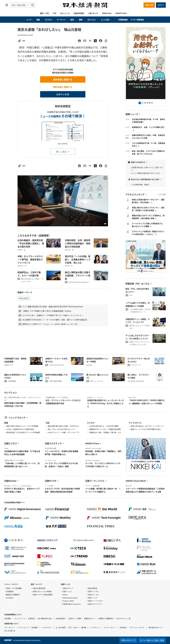This screenshot has height=644, width=170.
Task: Open the 日経クロステック section heading
Action: [x=54, y=443]
